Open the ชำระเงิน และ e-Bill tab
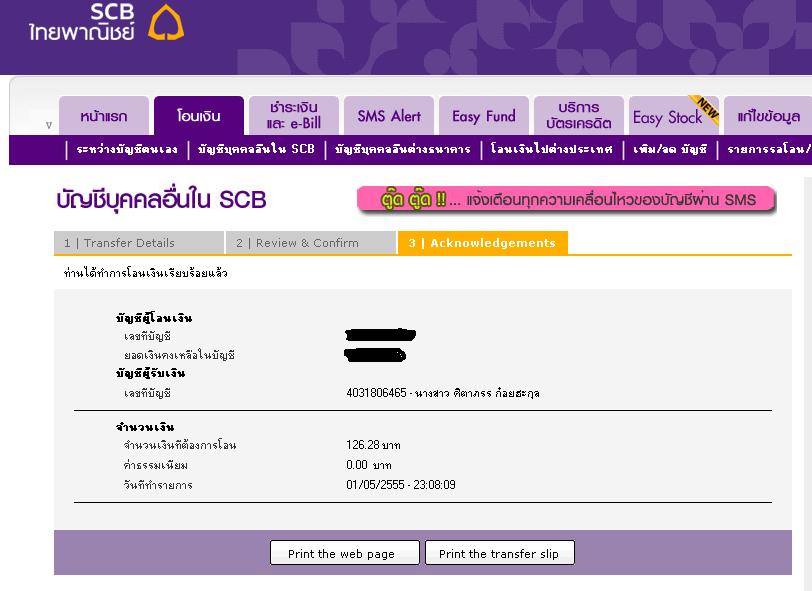812x591 pixels. click(294, 116)
